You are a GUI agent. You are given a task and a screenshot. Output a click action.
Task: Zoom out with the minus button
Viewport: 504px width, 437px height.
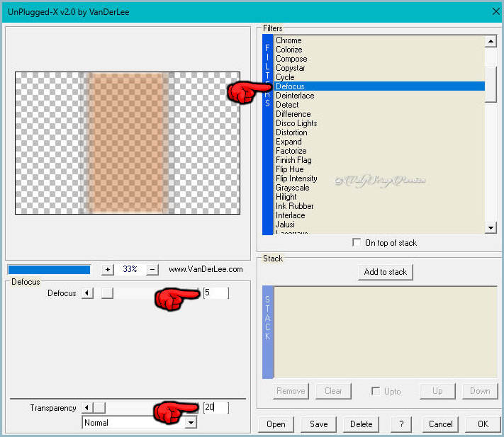pos(152,270)
